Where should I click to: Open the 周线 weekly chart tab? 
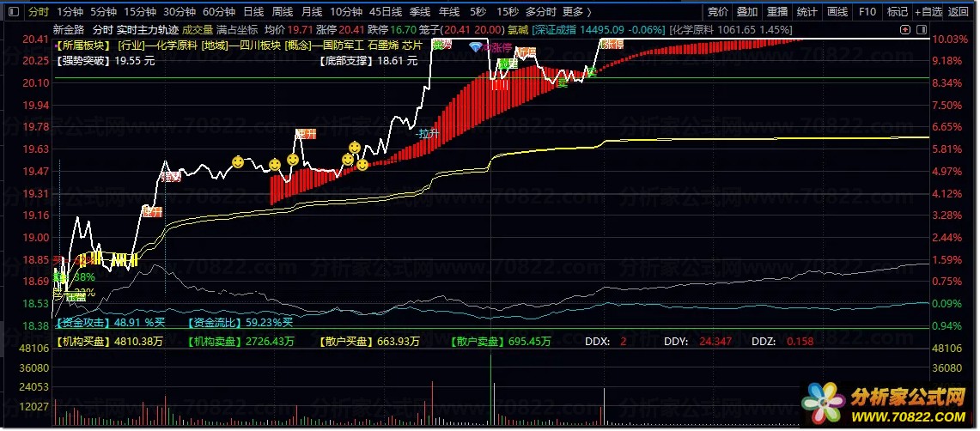tap(283, 11)
